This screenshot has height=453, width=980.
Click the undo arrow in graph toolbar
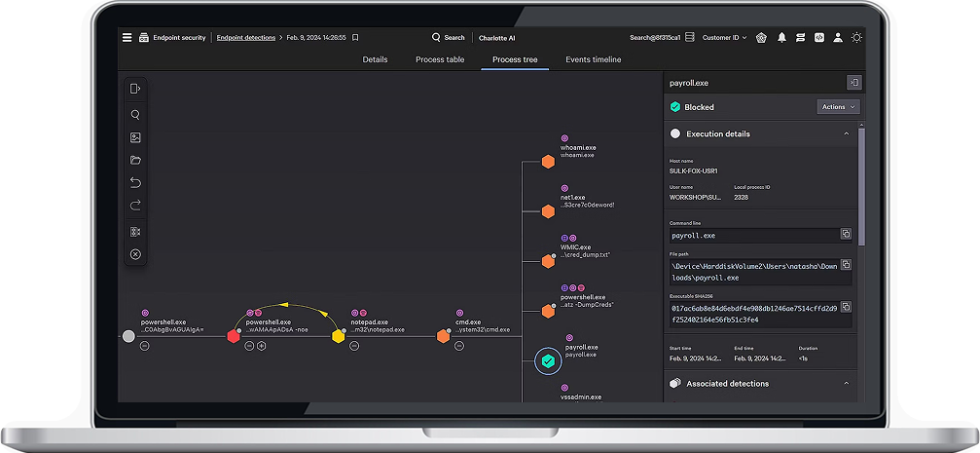tap(135, 182)
